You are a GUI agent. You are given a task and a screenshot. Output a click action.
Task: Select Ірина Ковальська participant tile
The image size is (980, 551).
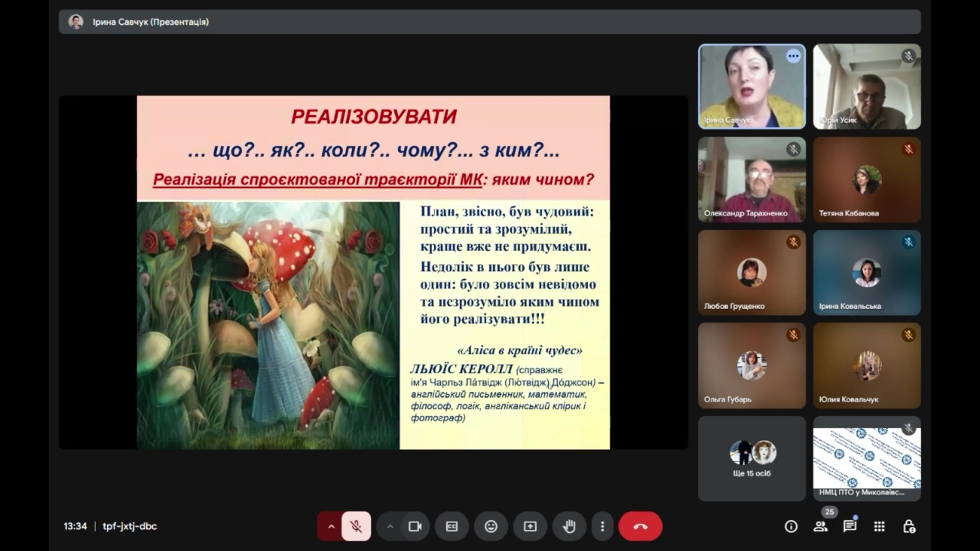pyautogui.click(x=867, y=273)
